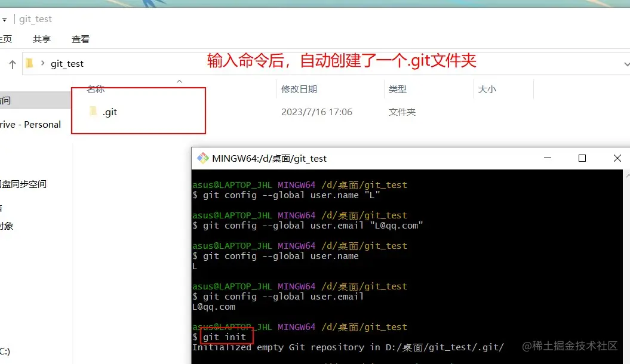
Task: Click the 文件夹 type cell
Action: [402, 112]
